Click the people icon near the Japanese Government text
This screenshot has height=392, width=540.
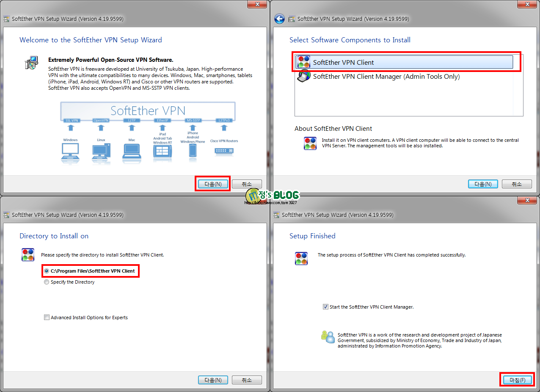328,337
